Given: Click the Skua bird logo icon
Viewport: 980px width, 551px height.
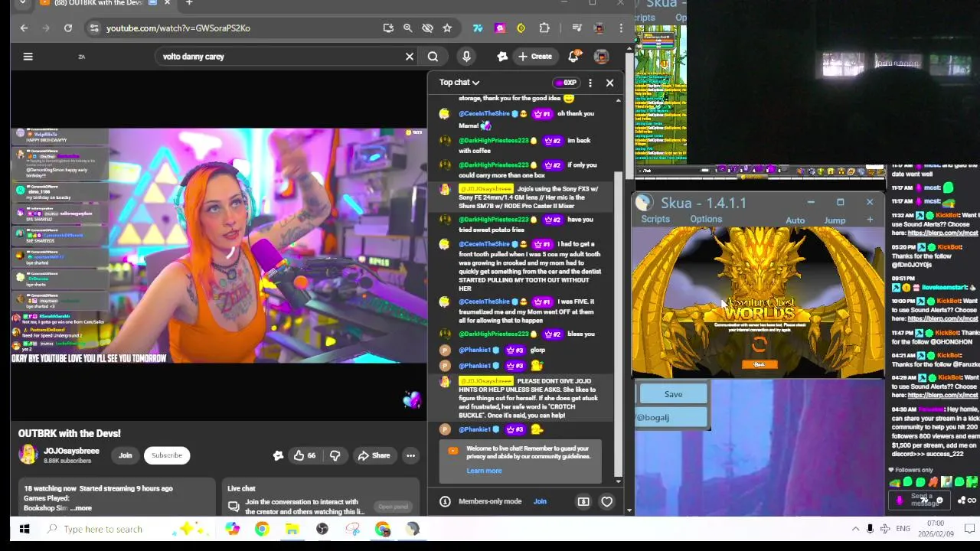Looking at the screenshot, I should point(644,203).
